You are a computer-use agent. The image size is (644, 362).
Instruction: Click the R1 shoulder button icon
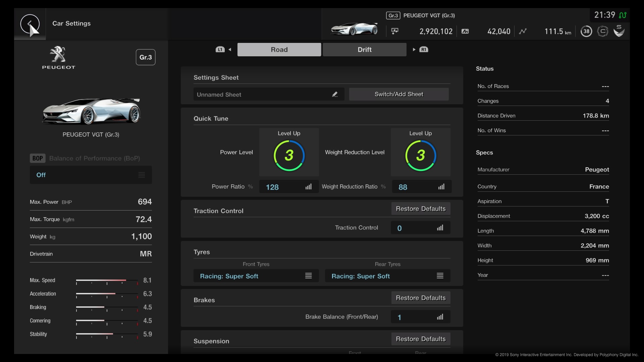point(424,50)
